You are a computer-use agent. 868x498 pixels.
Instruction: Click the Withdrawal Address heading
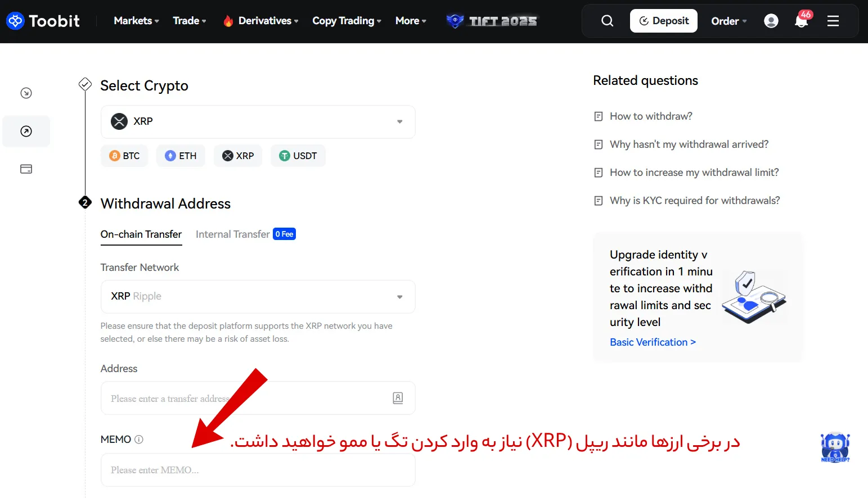pos(165,203)
